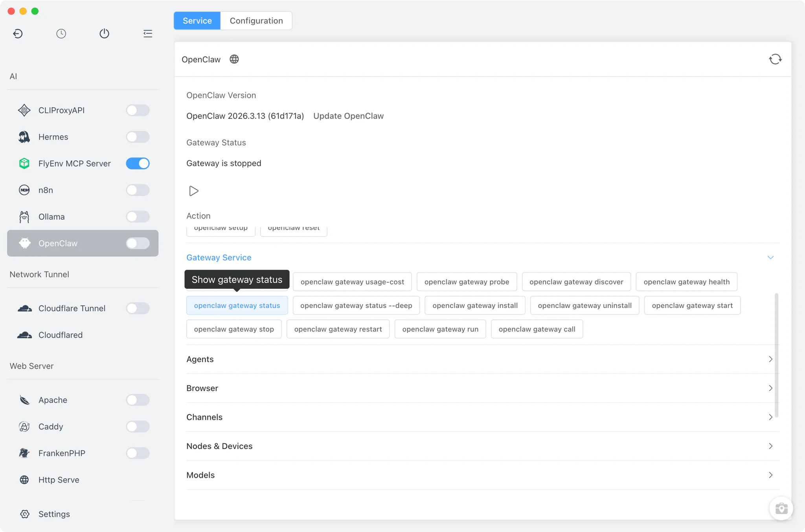Viewport: 805px width, 532px height.
Task: Run openclaw gateway status command
Action: tap(237, 305)
